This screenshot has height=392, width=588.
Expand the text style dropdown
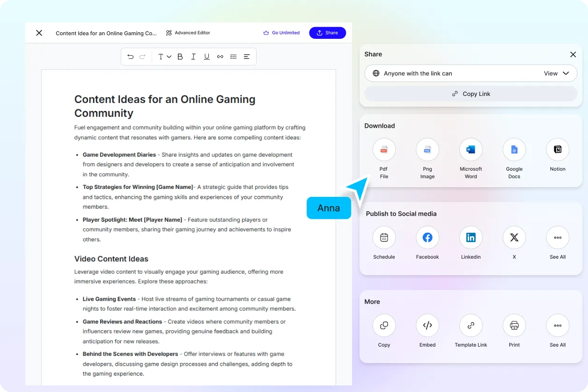coord(164,57)
